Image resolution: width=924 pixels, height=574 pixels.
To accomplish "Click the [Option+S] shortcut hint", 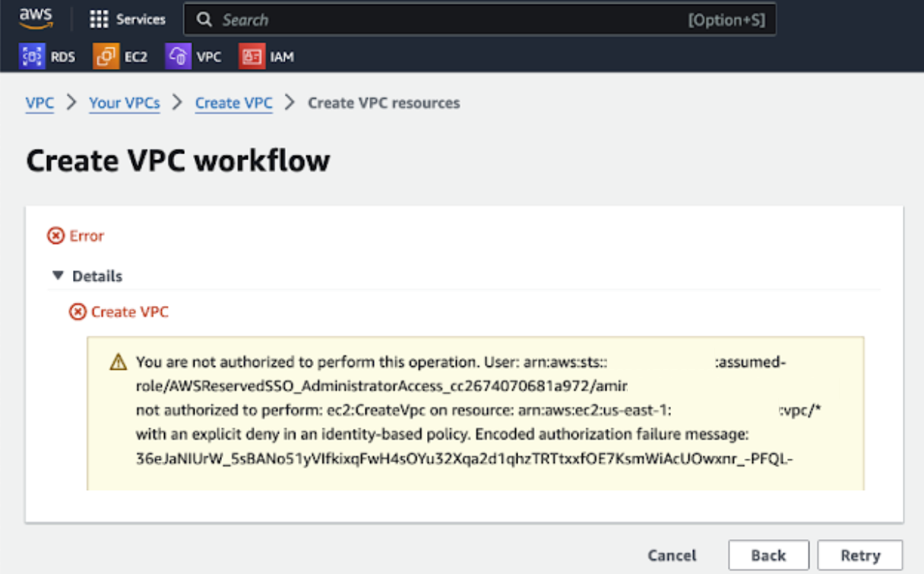I will point(726,20).
